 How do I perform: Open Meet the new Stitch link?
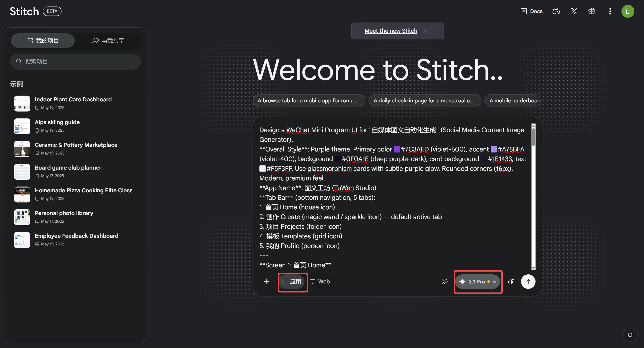[x=391, y=31]
